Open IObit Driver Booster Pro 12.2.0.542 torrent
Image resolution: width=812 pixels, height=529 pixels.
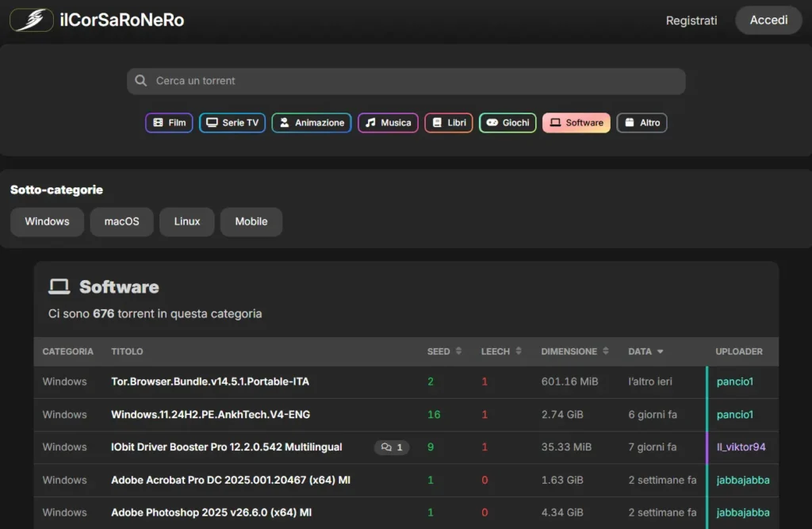tap(227, 447)
